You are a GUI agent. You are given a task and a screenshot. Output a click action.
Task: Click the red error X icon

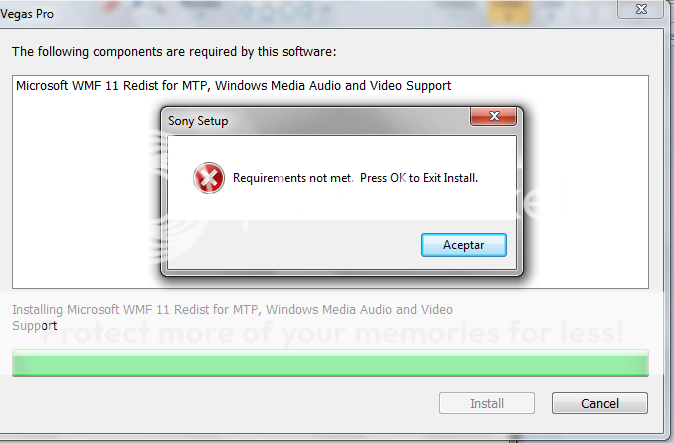(x=209, y=178)
